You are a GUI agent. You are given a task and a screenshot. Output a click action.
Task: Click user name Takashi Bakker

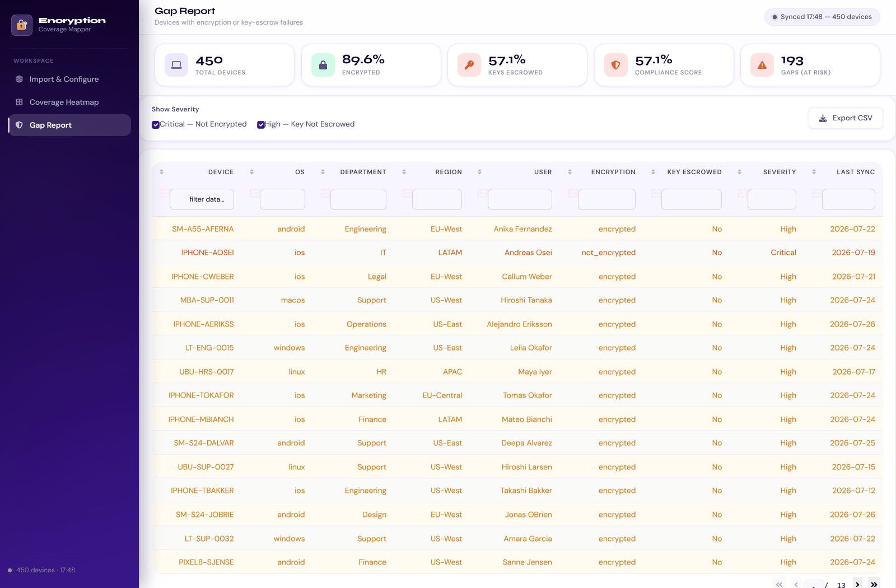pos(526,491)
